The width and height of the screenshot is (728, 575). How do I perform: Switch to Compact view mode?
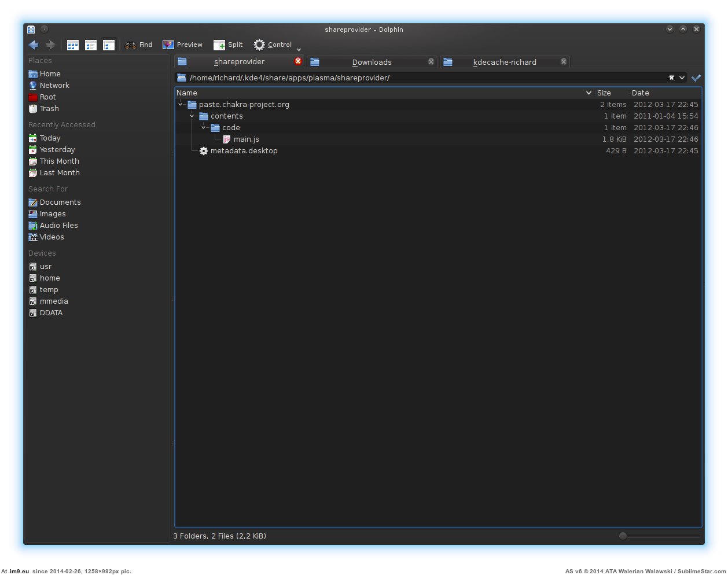91,45
